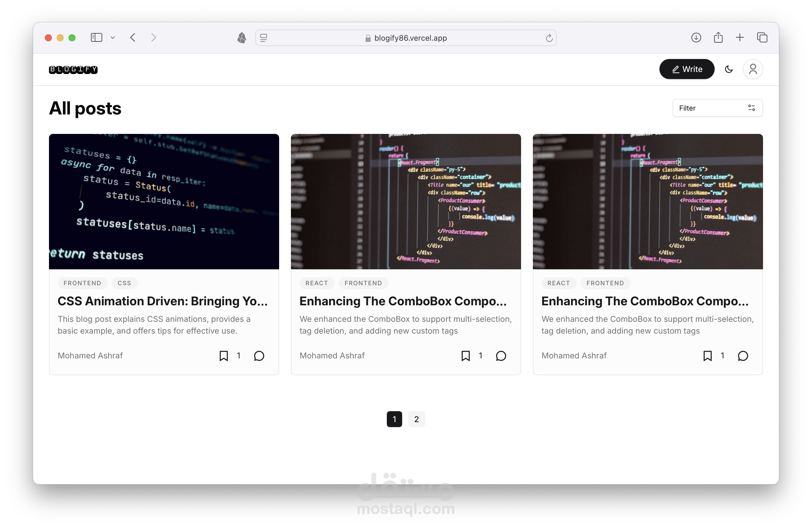The image size is (812, 528).
Task: Open comments on right ComboBox post
Action: [x=743, y=356]
